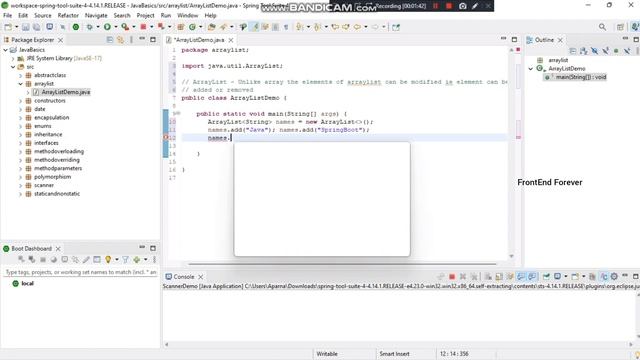Click Collapse All in Outline toolbar
This screenshot has height=360, width=640.
(x=573, y=51)
